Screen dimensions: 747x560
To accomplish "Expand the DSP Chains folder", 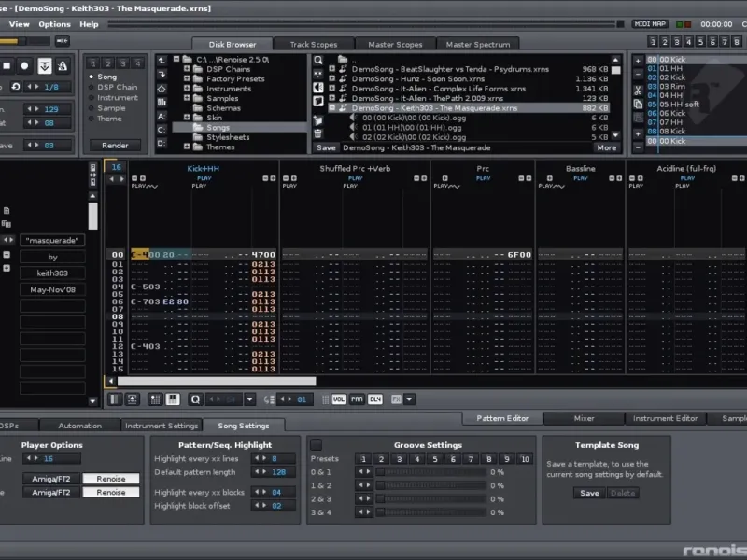I will coord(187,69).
